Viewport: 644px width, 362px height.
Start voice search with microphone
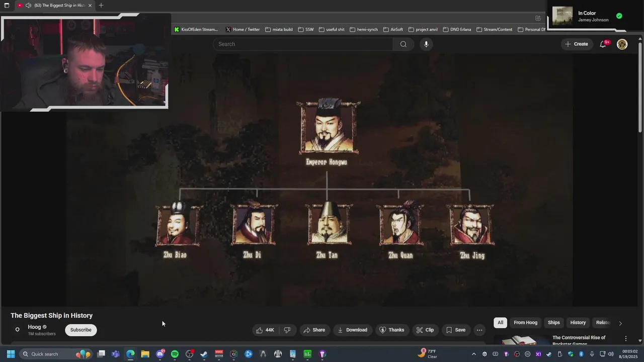tap(426, 44)
